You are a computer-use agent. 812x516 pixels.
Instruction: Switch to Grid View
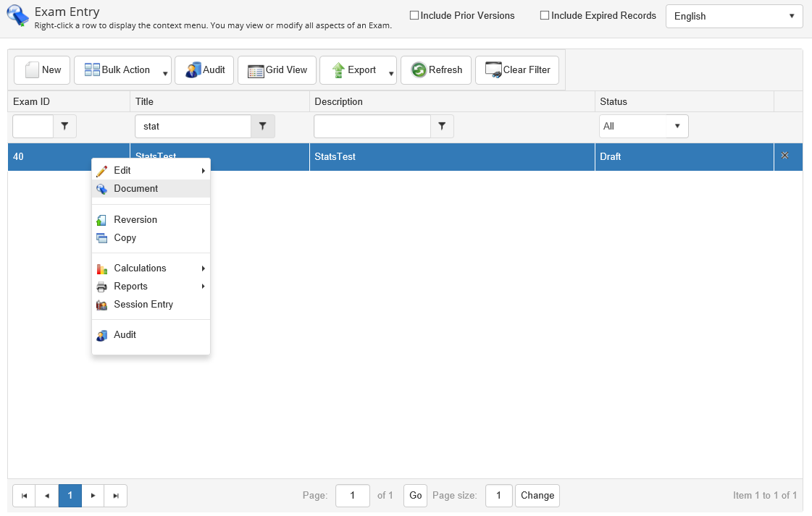[x=277, y=70]
